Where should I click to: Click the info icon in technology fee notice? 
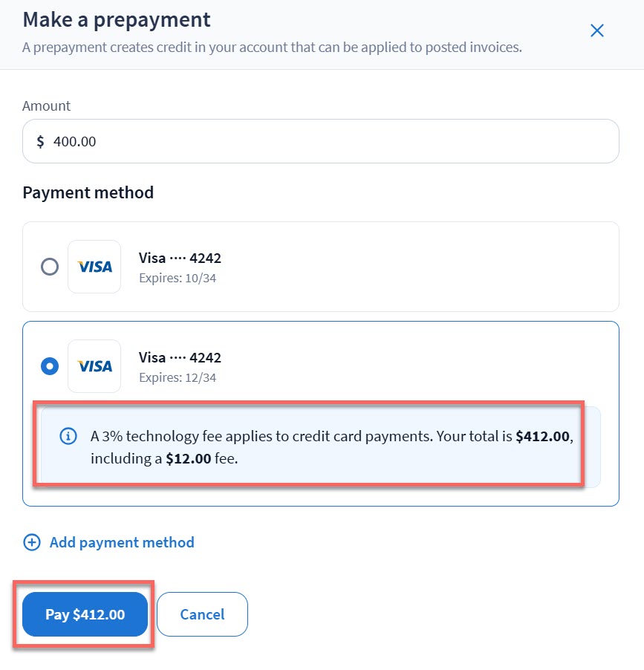click(x=68, y=436)
